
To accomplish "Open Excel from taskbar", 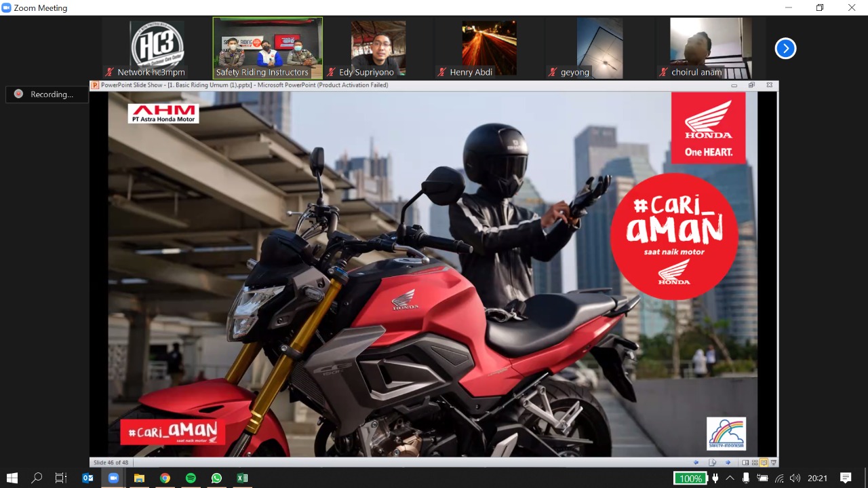I will (x=242, y=478).
